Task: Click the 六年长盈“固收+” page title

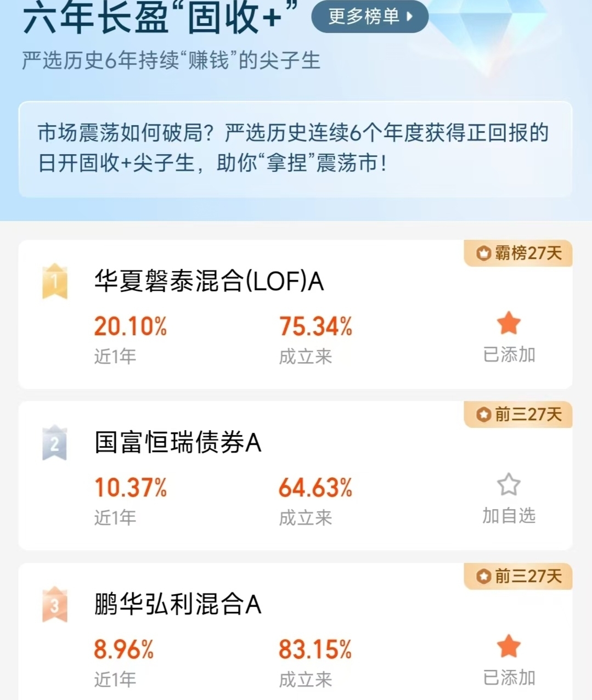Action: point(160,18)
